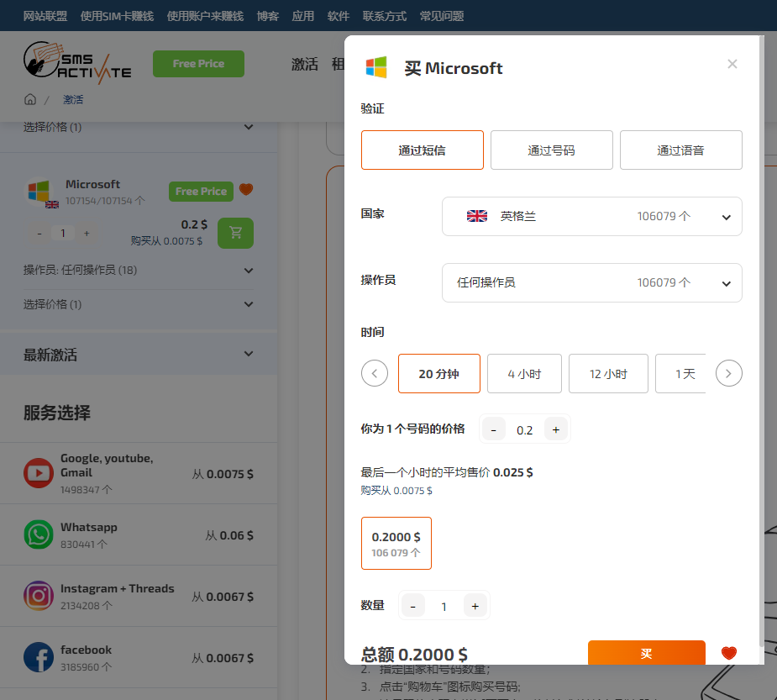Screen dimensions: 777x700
Task: Open 常见问题 in the top menu
Action: point(442,16)
